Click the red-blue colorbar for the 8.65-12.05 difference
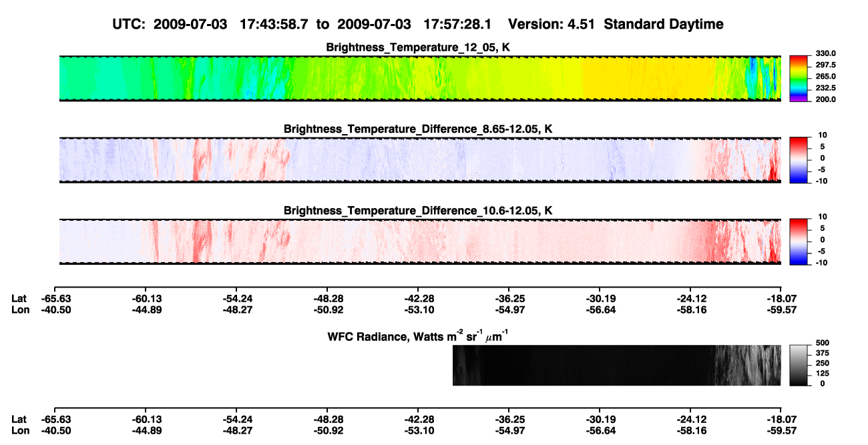Screen dimensions: 868x445 pos(799,160)
